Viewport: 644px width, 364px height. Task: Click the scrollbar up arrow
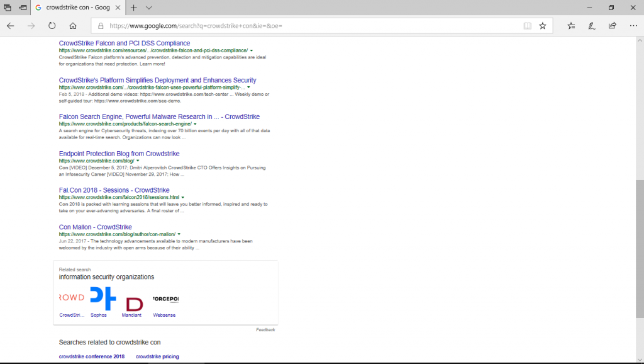coord(640,40)
